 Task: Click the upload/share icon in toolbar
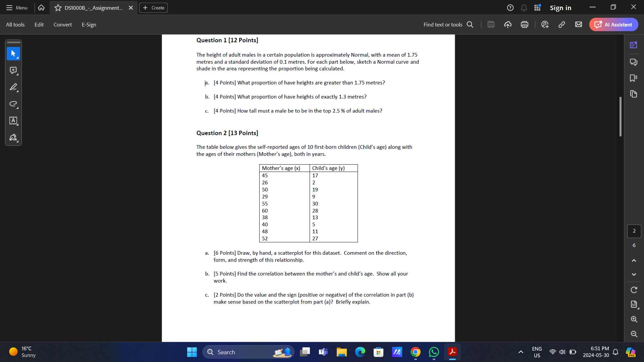507,25
